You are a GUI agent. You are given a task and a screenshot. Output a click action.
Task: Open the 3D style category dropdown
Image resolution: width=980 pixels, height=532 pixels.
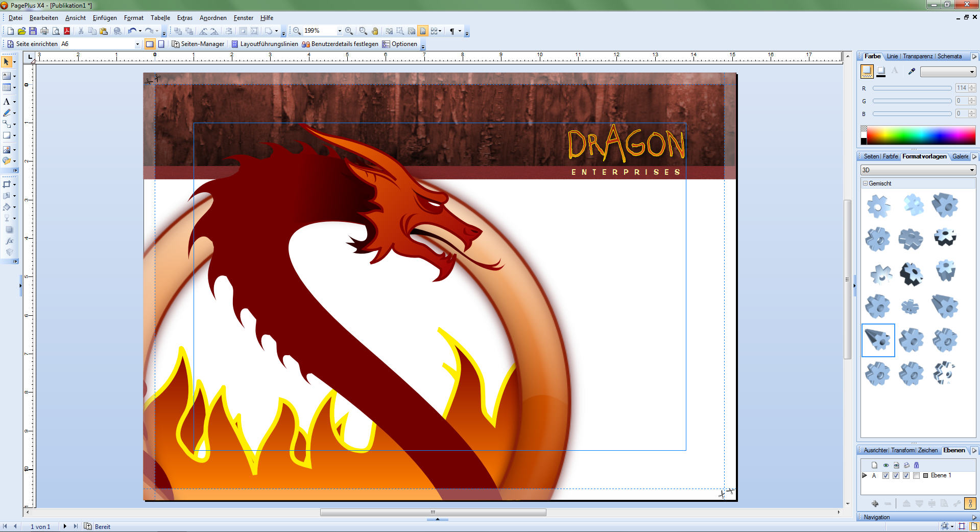918,170
